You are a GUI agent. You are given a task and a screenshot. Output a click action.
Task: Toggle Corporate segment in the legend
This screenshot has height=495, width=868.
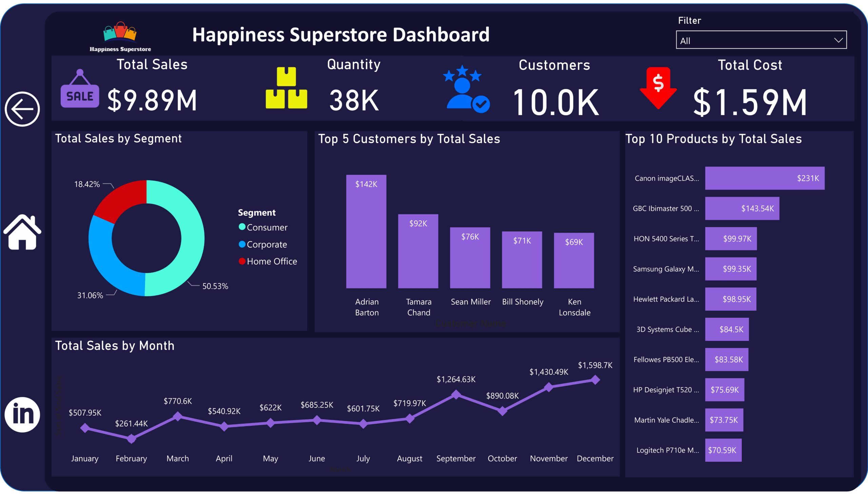[263, 244]
